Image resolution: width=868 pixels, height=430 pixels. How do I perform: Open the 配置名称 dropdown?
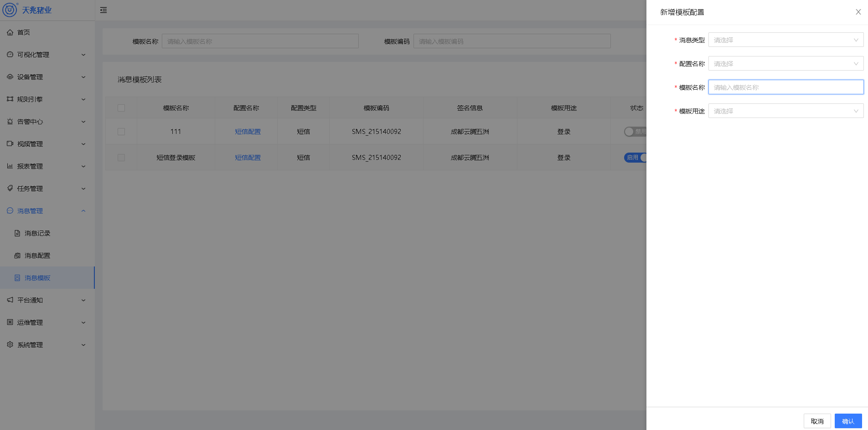[x=785, y=64]
